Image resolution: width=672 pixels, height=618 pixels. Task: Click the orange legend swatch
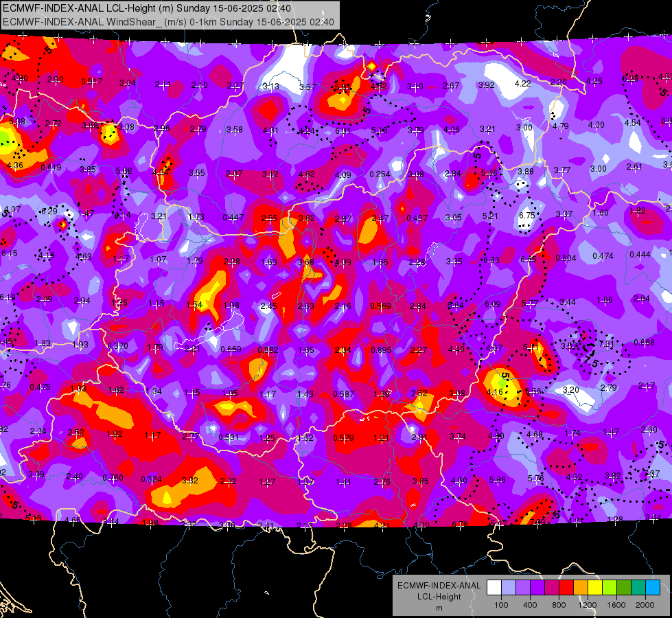581,587
